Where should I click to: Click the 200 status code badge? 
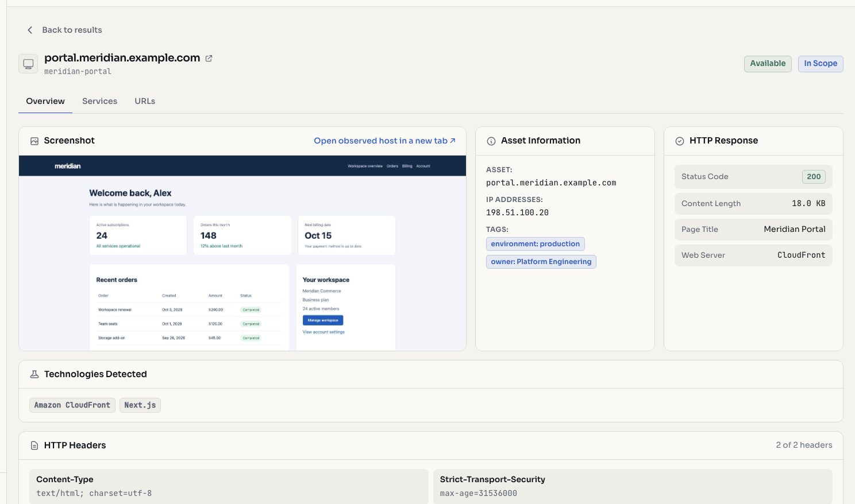click(x=814, y=177)
